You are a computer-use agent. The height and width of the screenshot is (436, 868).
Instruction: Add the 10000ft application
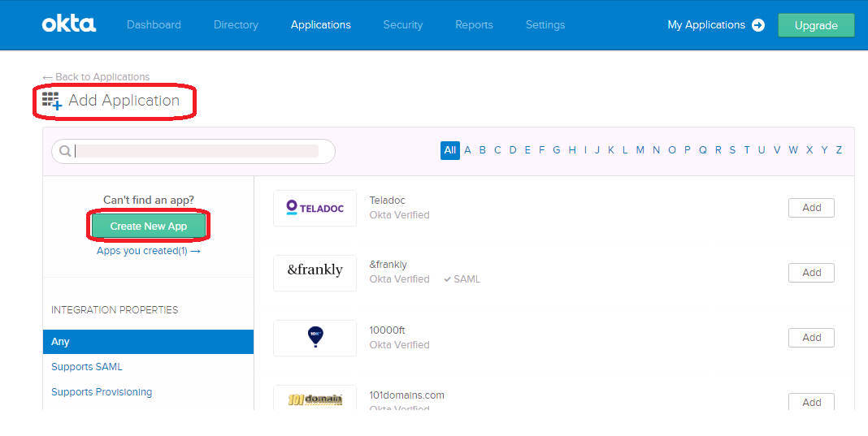point(811,338)
